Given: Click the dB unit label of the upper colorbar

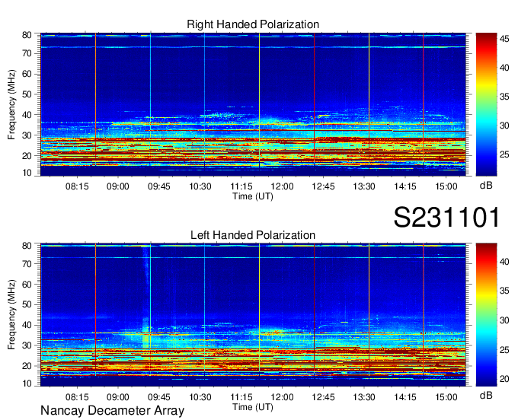Looking at the screenshot, I should (486, 186).
